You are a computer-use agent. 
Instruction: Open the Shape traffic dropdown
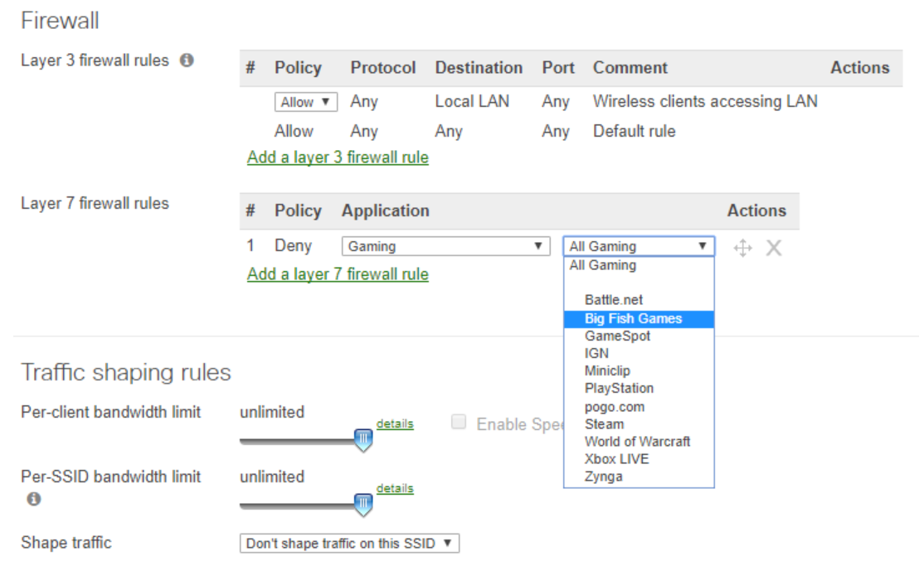pos(348,543)
